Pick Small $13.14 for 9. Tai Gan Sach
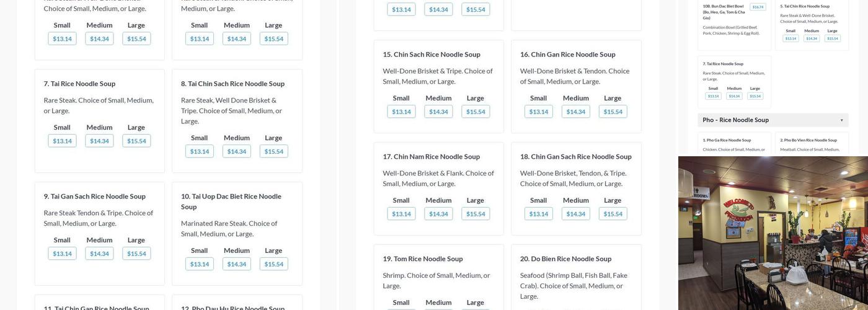This screenshot has height=310, width=868. [62, 254]
